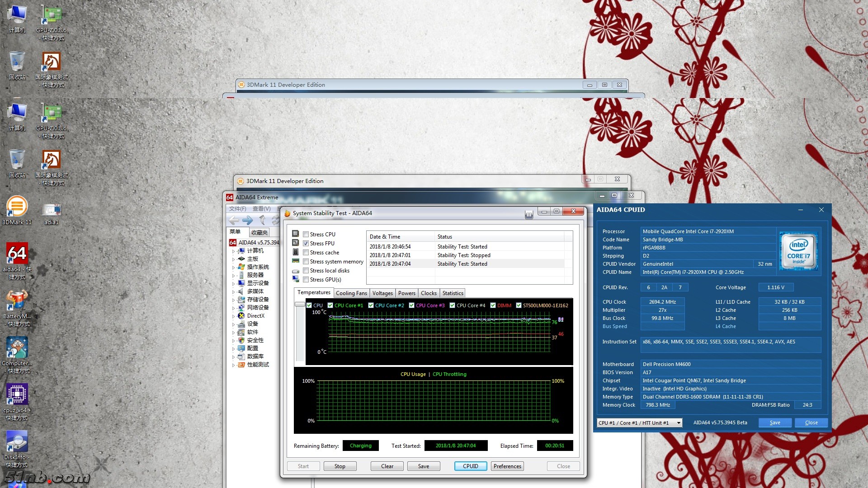
Task: Enable the Stress cache checkbox
Action: pos(306,253)
